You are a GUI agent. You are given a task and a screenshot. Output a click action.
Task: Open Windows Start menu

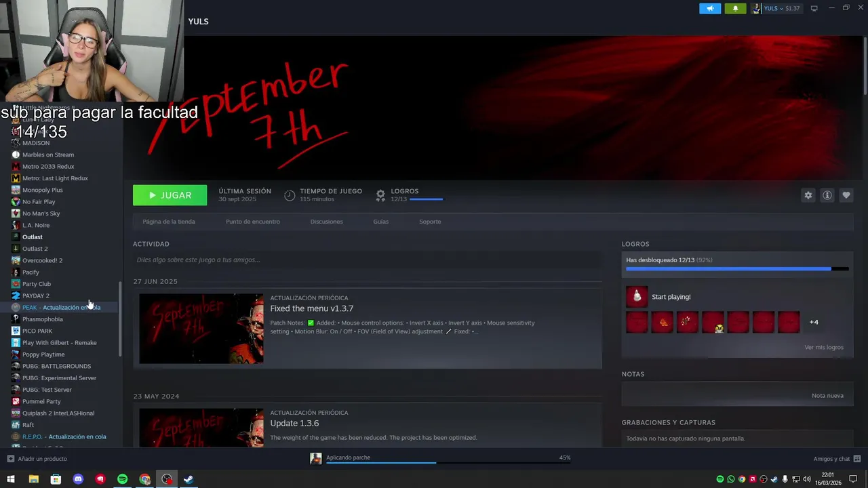[10, 479]
